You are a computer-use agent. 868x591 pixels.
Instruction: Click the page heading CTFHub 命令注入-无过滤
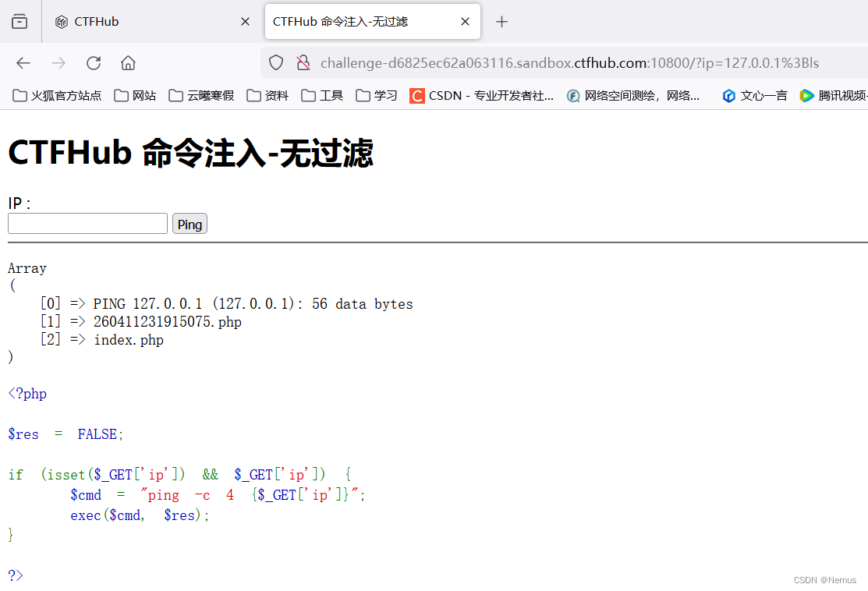(x=191, y=153)
